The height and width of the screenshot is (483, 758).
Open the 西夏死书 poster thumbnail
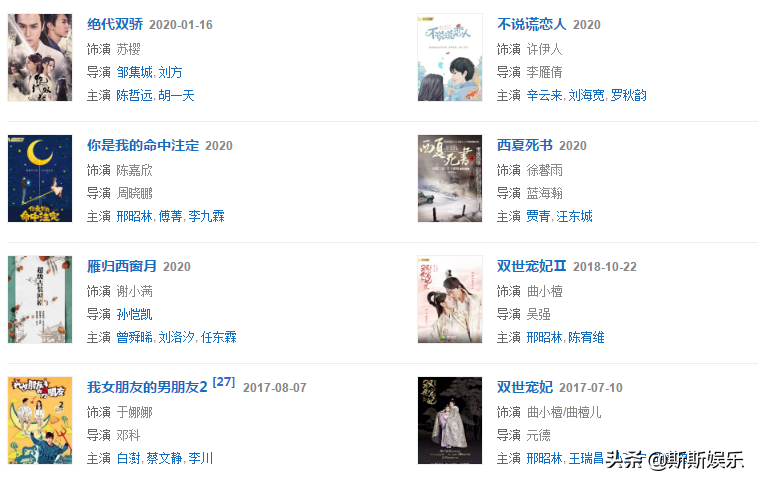pyautogui.click(x=450, y=178)
